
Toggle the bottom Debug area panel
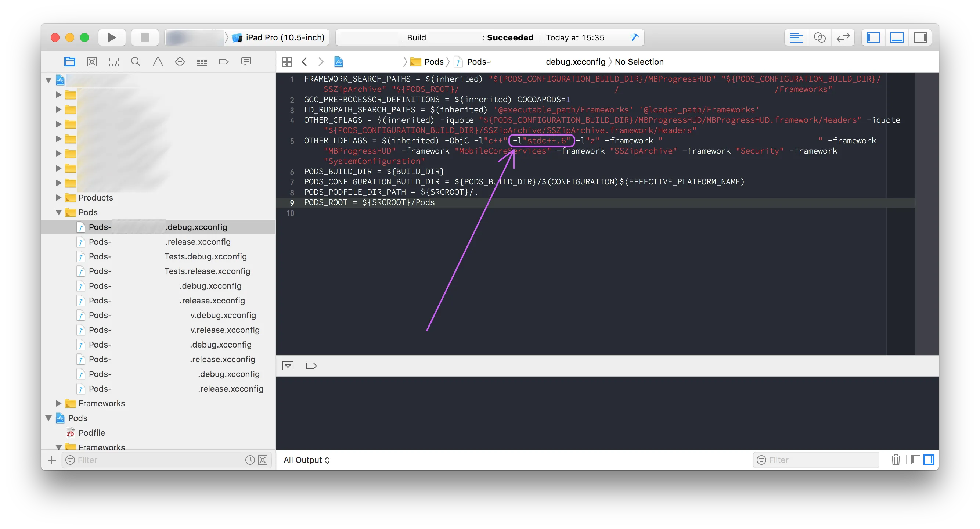point(897,37)
